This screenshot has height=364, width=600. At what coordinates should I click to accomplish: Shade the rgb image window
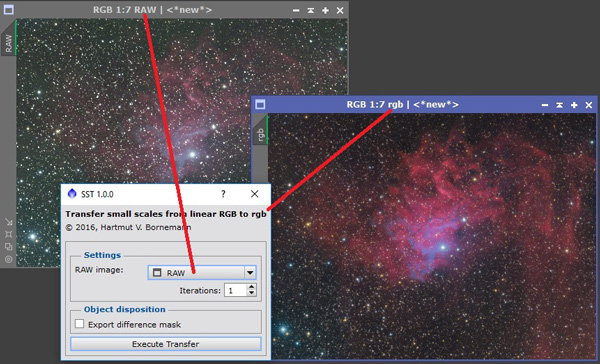559,105
